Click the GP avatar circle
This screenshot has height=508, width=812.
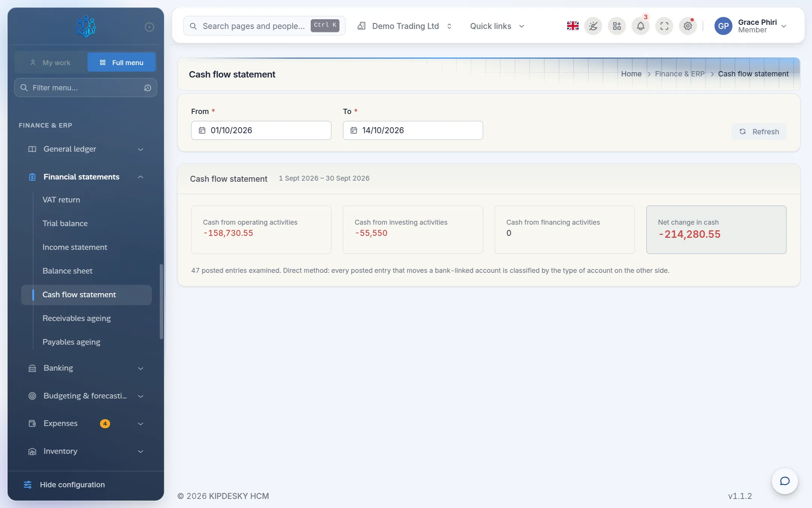723,26
